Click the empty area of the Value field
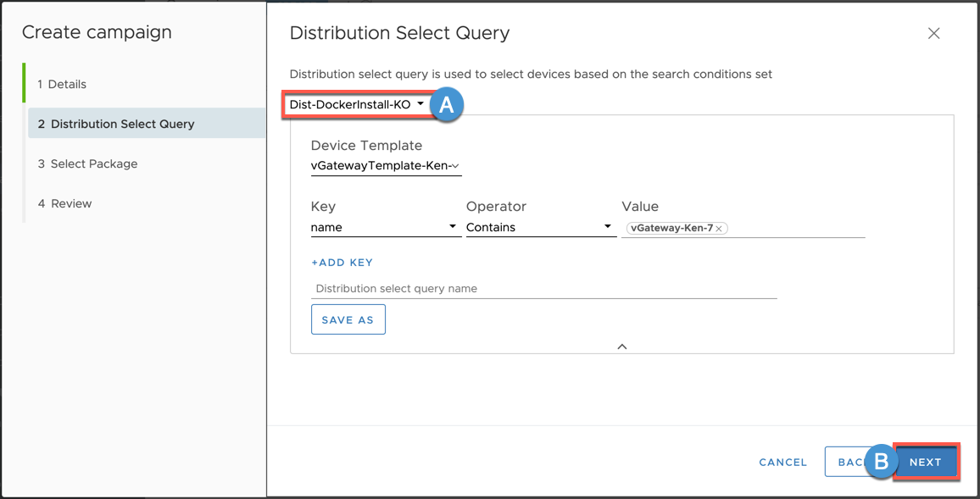The image size is (980, 499). point(797,228)
